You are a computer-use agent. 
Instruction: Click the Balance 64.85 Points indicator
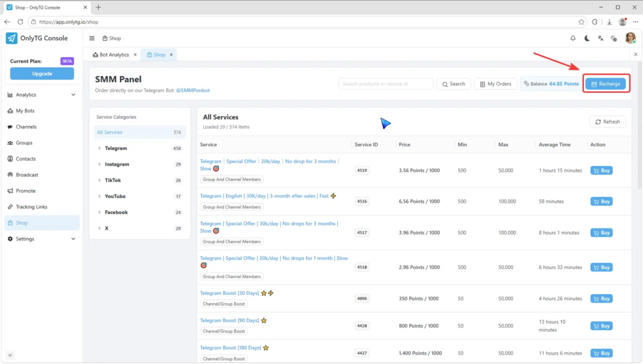551,83
